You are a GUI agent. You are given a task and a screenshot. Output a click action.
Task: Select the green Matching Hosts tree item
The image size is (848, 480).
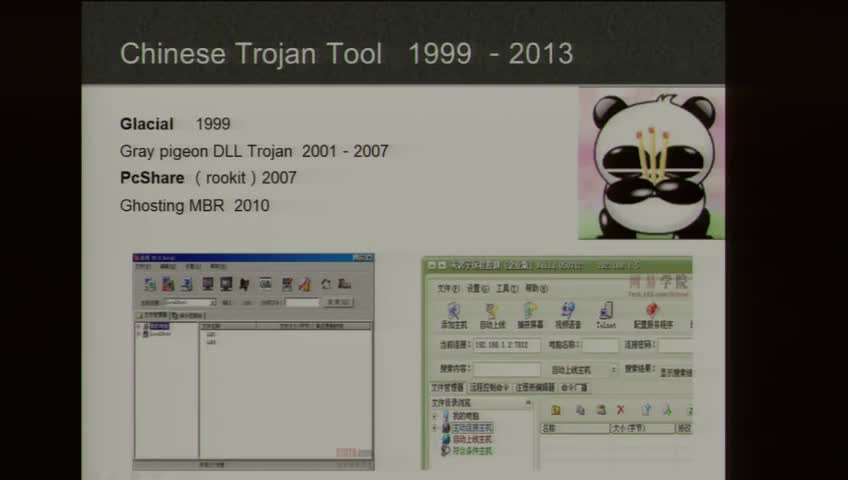tap(472, 450)
